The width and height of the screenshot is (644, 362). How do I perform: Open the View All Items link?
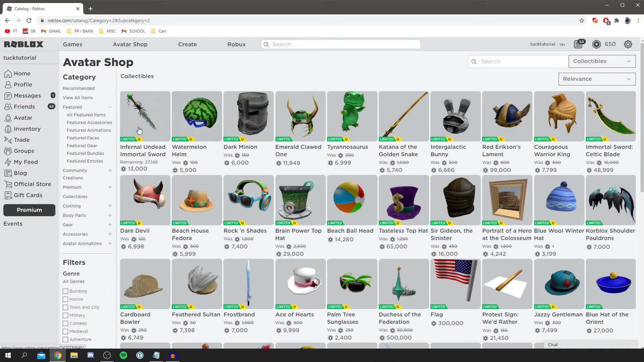pyautogui.click(x=78, y=98)
